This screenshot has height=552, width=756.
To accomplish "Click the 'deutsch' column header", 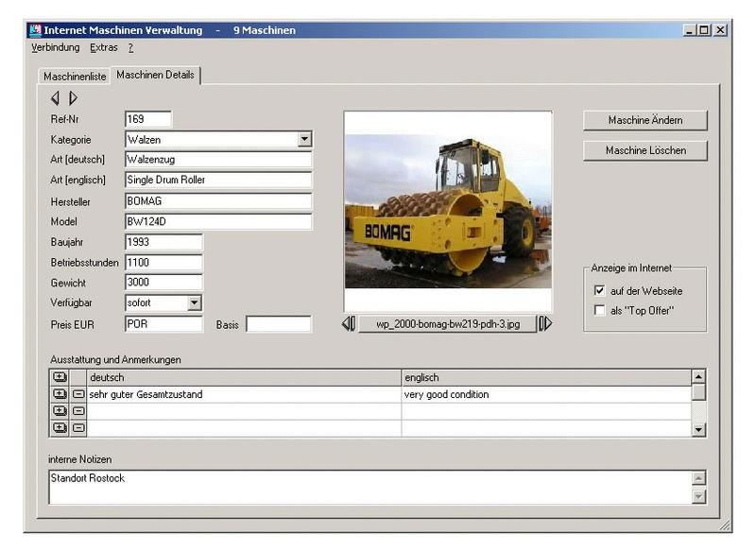I will [244, 377].
